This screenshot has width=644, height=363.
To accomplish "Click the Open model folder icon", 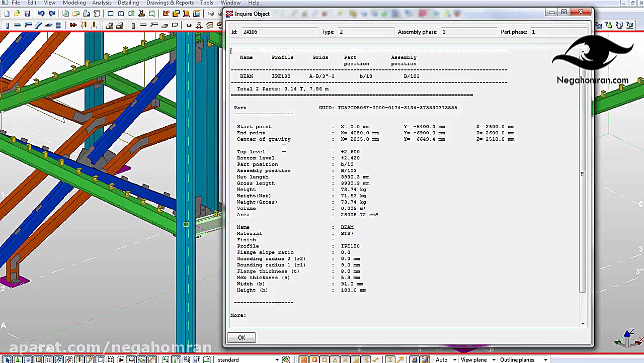I will pos(17,14).
